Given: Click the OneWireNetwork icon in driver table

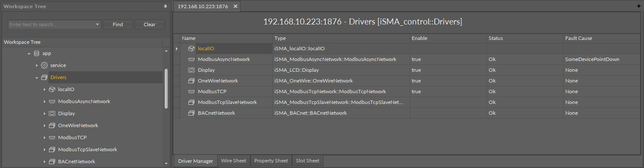Looking at the screenshot, I should 191,81.
